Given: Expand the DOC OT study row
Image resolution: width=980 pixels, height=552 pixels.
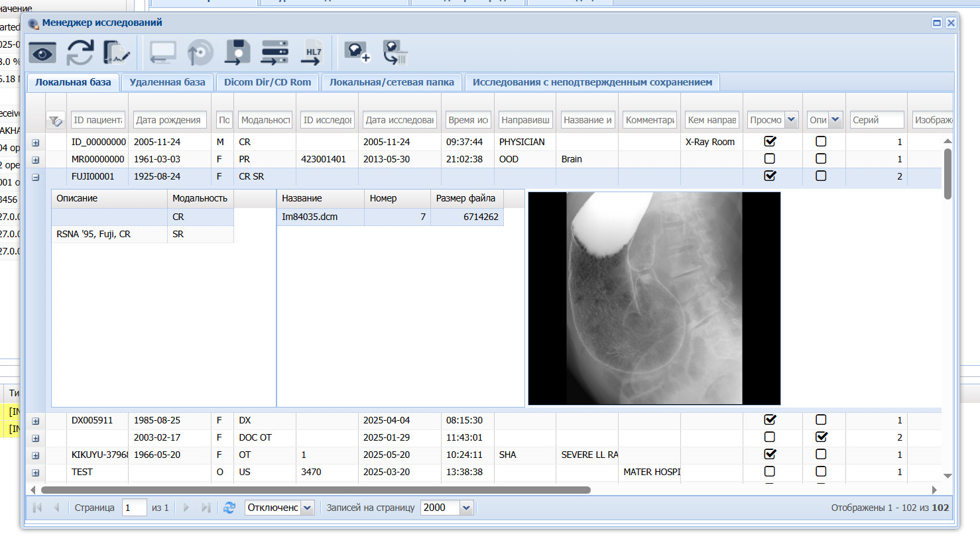Looking at the screenshot, I should click(36, 438).
